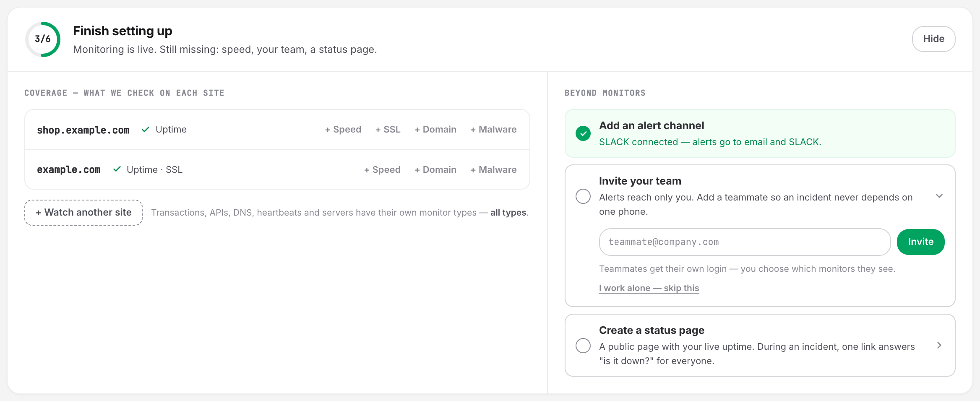Click Watch another site button
Screen dimensions: 980x401
[83, 213]
